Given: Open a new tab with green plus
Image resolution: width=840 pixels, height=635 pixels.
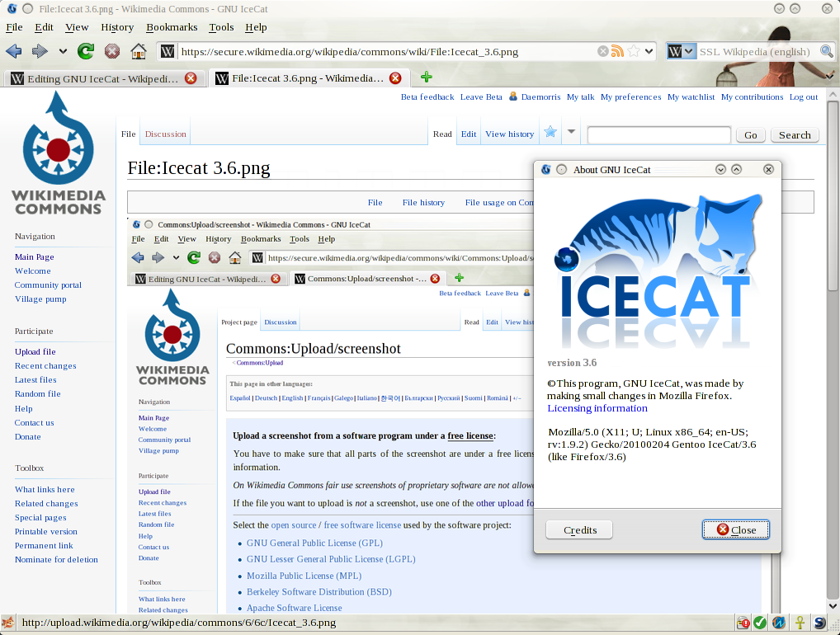Looking at the screenshot, I should click(426, 78).
